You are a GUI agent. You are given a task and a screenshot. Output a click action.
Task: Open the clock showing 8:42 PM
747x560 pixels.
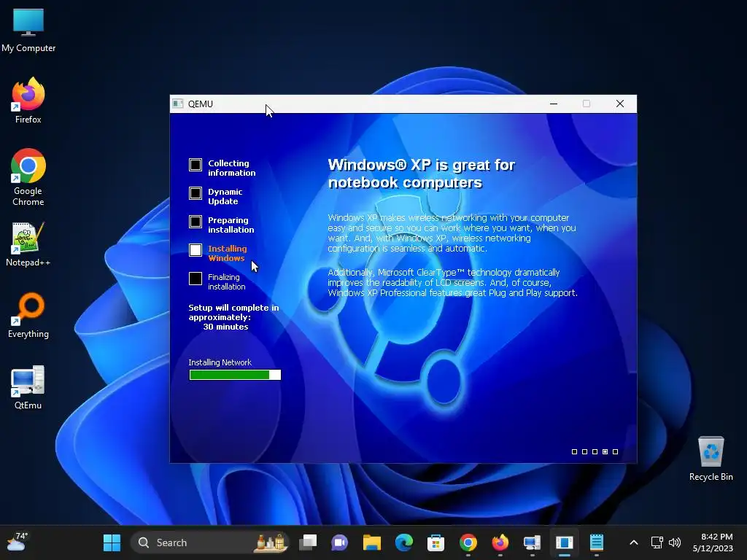(713, 542)
